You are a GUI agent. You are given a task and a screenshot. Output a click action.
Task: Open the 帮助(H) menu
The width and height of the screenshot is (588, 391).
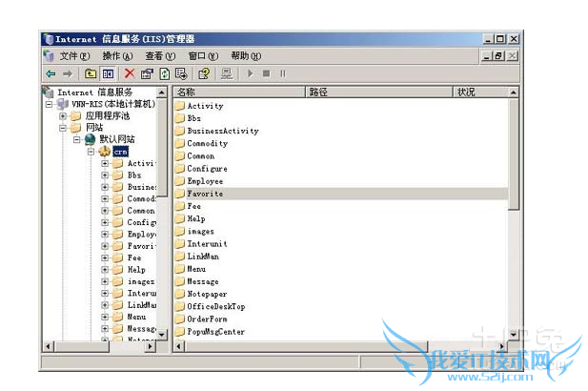pos(246,56)
